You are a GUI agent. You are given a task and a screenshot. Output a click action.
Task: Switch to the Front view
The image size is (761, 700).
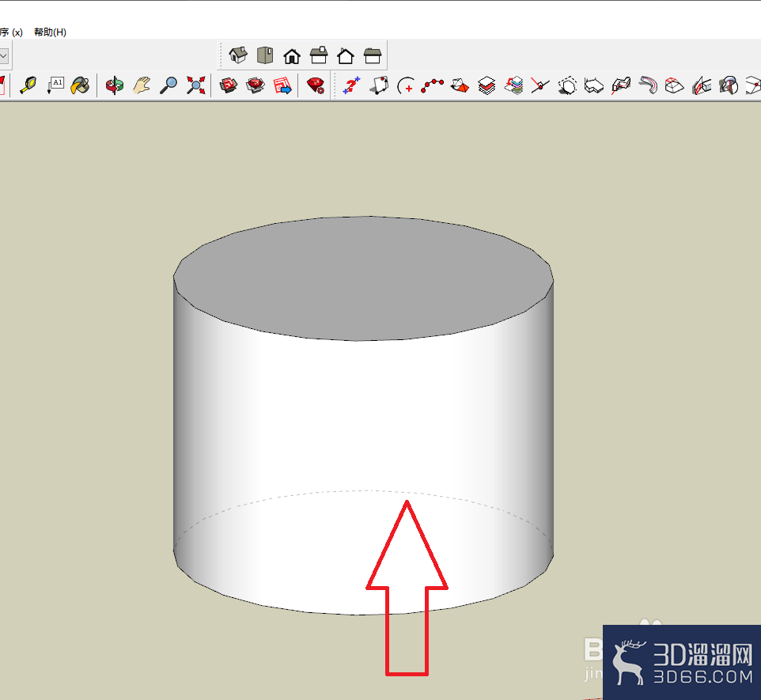[x=292, y=56]
